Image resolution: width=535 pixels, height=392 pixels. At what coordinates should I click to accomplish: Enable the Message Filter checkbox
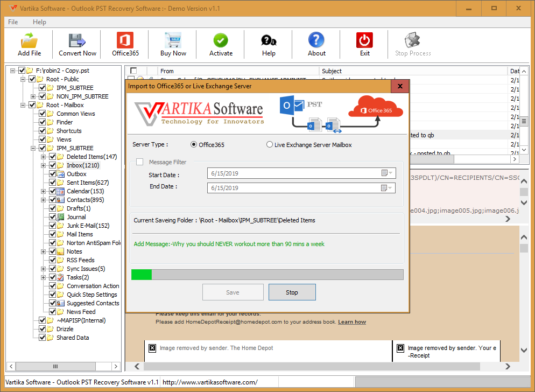click(x=139, y=162)
